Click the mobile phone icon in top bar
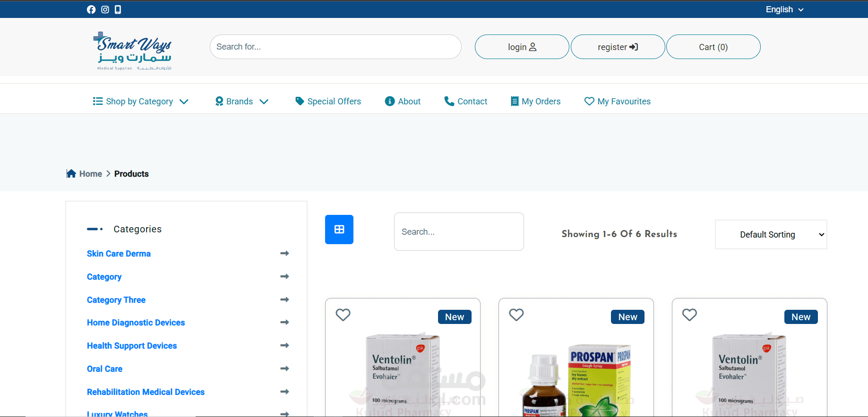The width and height of the screenshot is (868, 417). [x=118, y=9]
